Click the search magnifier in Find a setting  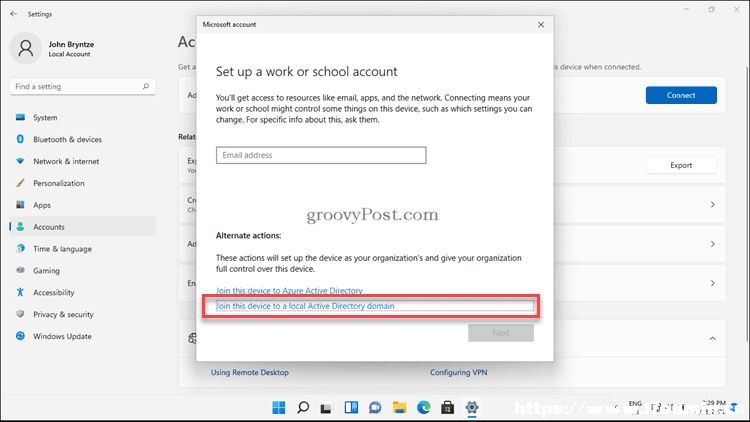146,87
